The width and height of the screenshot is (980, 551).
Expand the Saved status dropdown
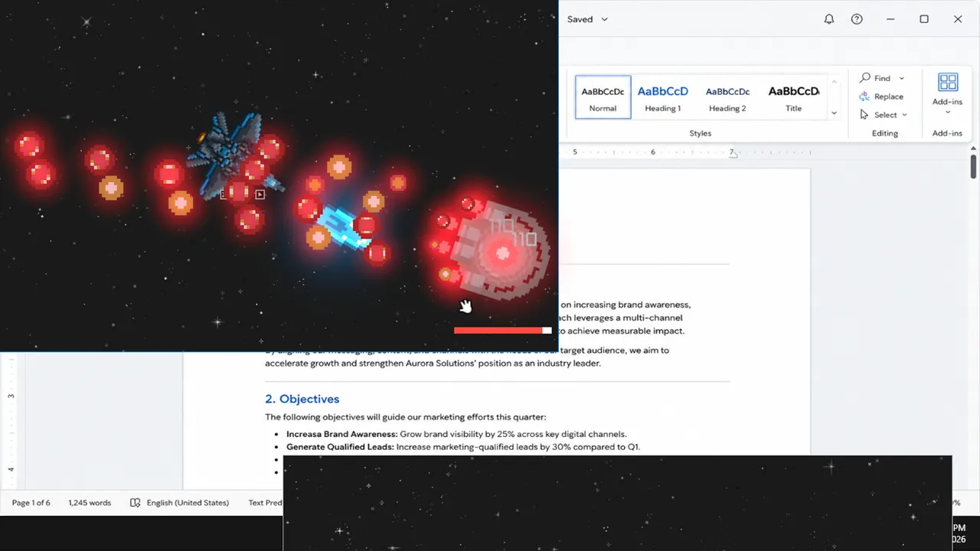click(x=604, y=19)
